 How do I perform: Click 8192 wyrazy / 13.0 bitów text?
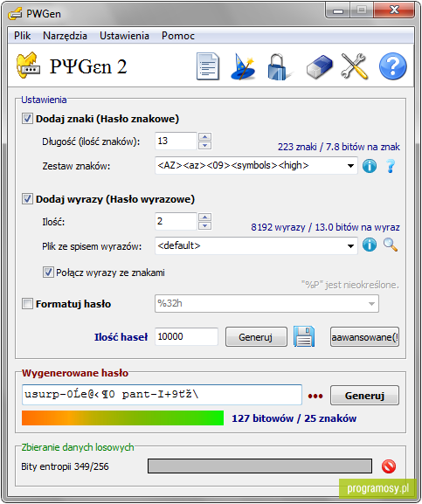tap(325, 227)
